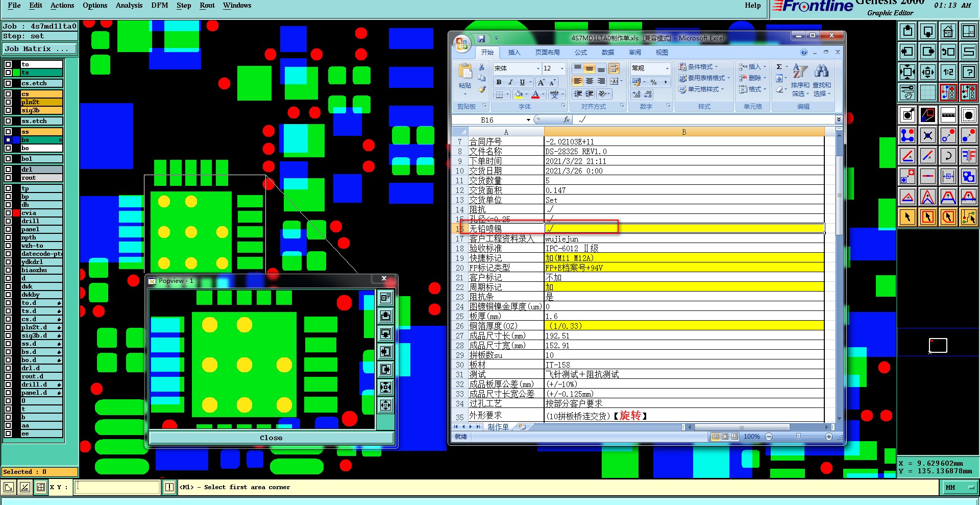The width and height of the screenshot is (980, 505).
Task: Click the 1:2 zoom scale icon
Action: tap(948, 72)
